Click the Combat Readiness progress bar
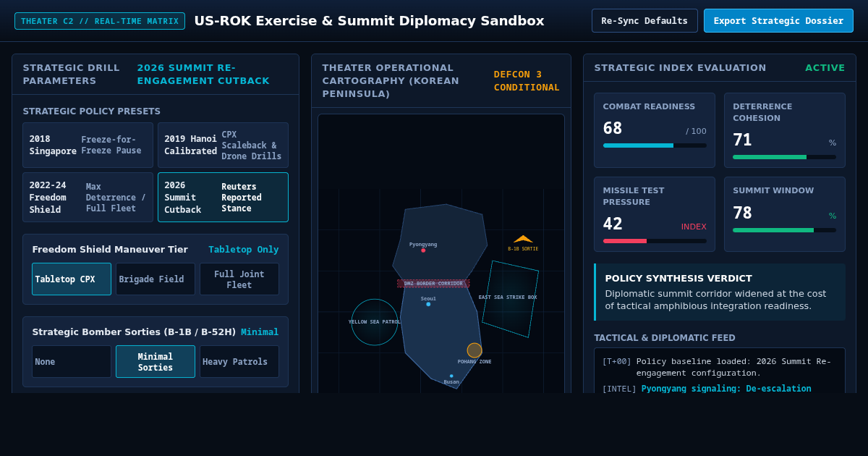This screenshot has width=868, height=456. tap(655, 145)
